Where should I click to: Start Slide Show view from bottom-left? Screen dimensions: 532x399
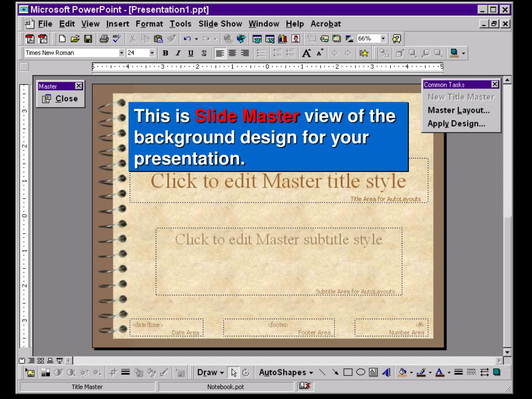tap(59, 361)
